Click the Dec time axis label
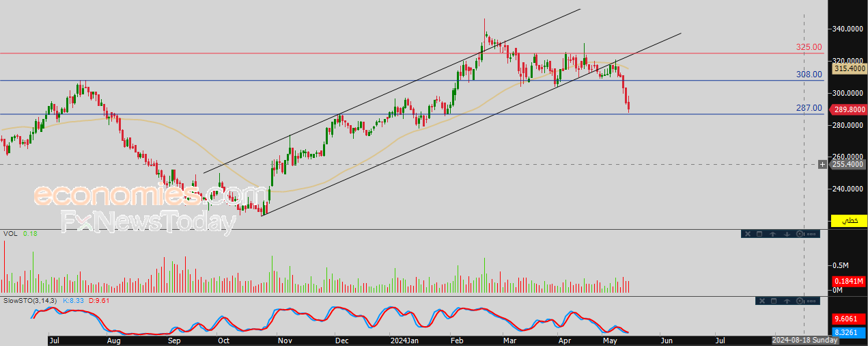 [341, 340]
